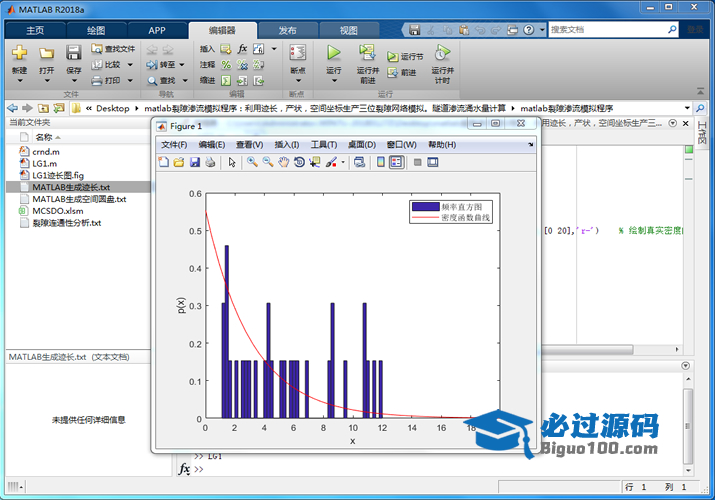The height and width of the screenshot is (500, 715).
Task: Open the address bar path dropdown arrow
Action: point(687,108)
